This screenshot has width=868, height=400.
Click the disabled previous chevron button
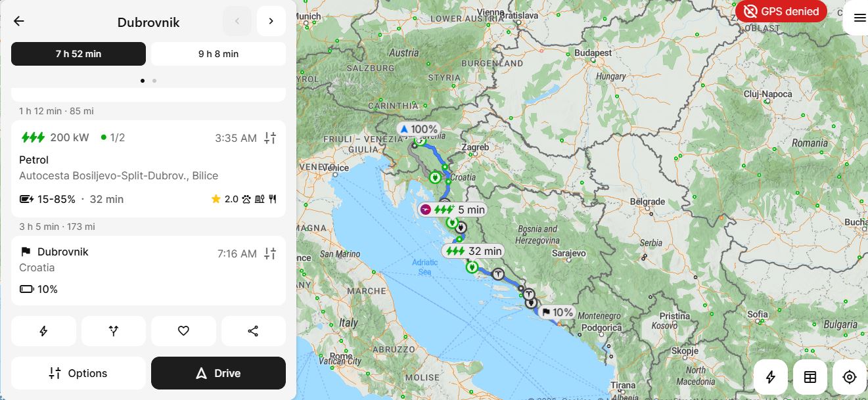[237, 21]
